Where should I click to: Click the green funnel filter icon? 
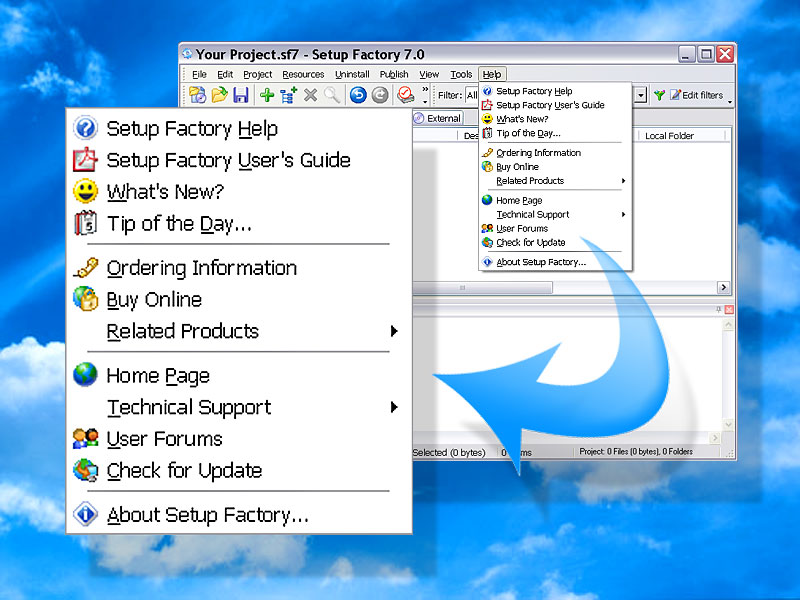659,95
